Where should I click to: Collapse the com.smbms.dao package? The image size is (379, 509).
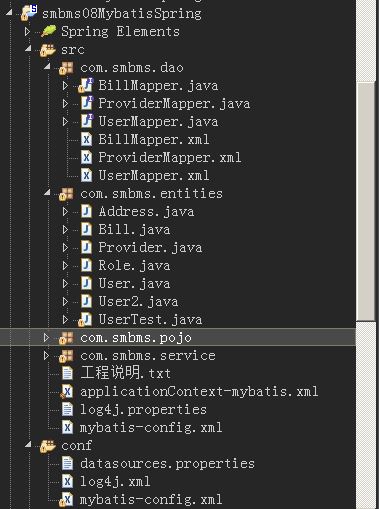pyautogui.click(x=47, y=67)
